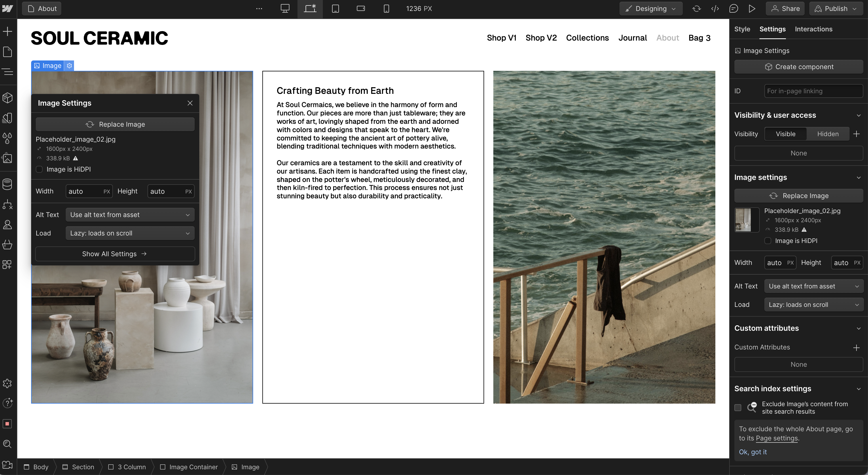Open the Designing mode dropdown
The width and height of the screenshot is (868, 475).
(x=651, y=9)
